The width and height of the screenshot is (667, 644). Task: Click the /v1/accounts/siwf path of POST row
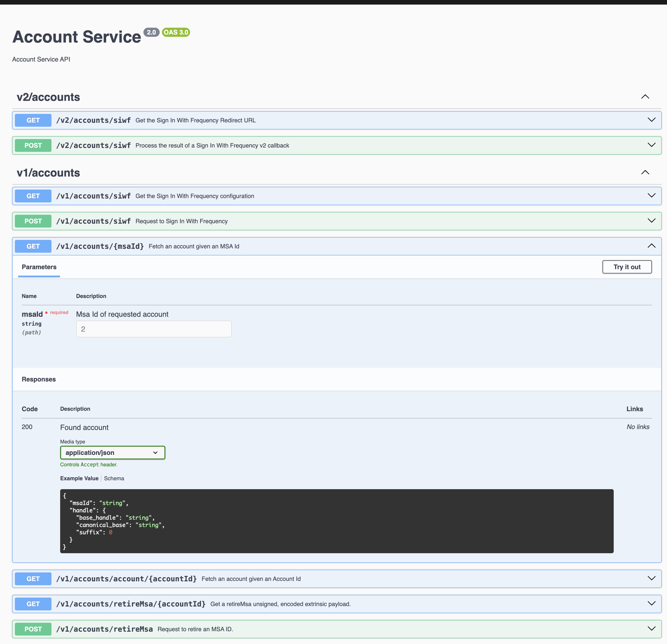point(93,221)
